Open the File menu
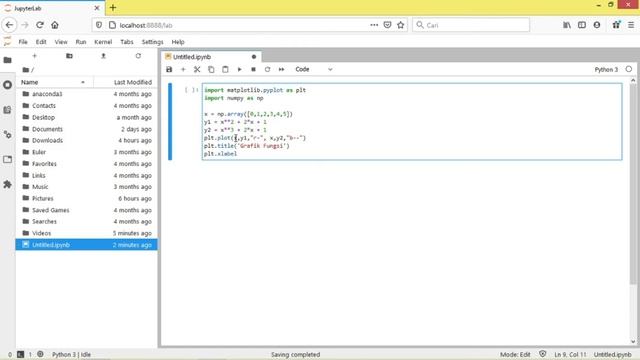The image size is (640, 360). pos(23,42)
